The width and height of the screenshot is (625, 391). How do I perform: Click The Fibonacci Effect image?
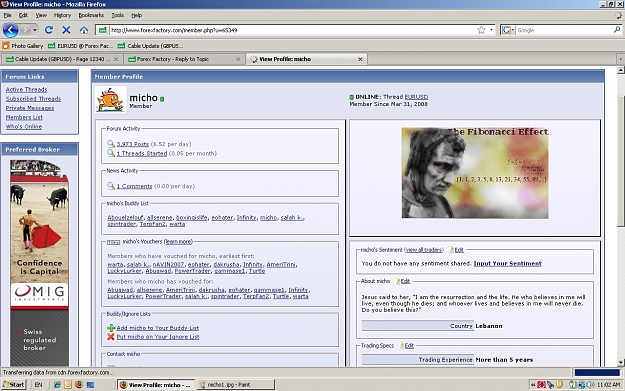(475, 173)
